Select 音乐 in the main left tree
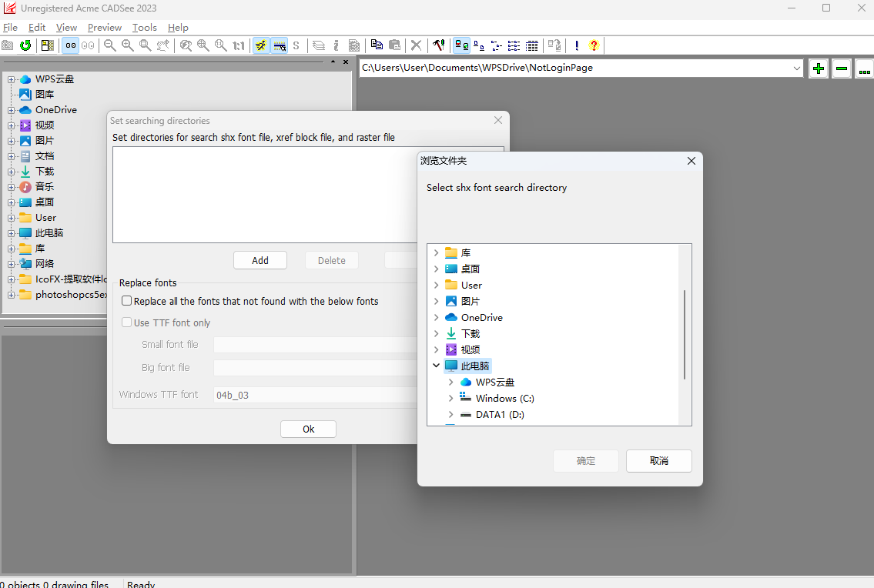Screen dimensions: 874x588 [x=45, y=187]
